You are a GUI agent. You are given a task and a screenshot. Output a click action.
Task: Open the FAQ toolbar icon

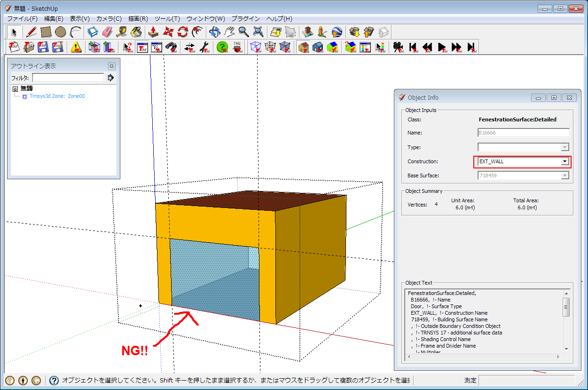click(237, 47)
